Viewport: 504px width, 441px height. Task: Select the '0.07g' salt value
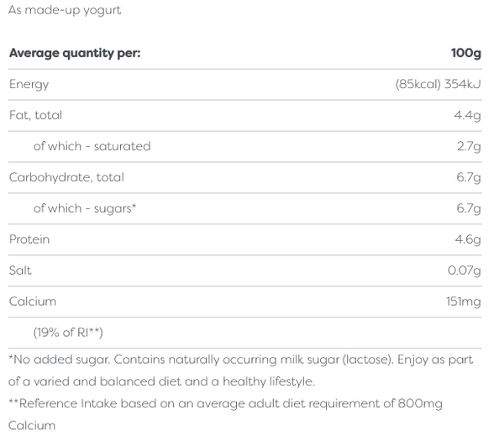pyautogui.click(x=464, y=270)
